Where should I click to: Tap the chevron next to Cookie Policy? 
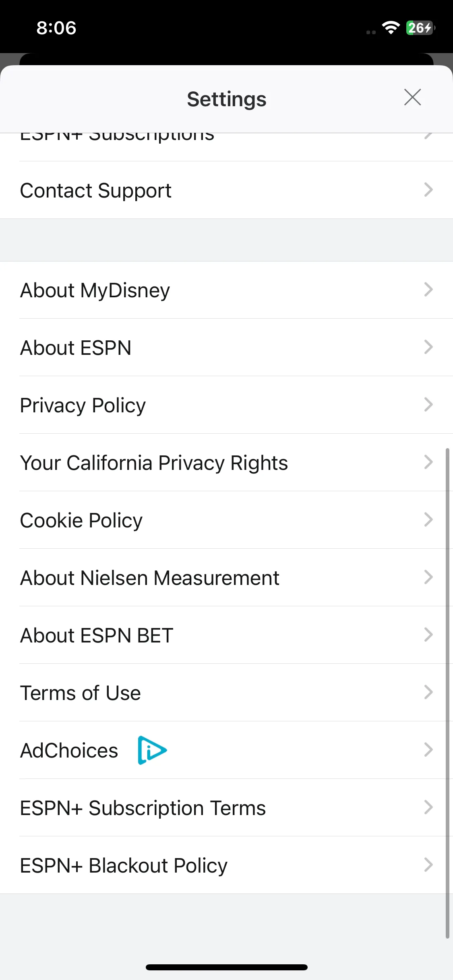point(428,519)
